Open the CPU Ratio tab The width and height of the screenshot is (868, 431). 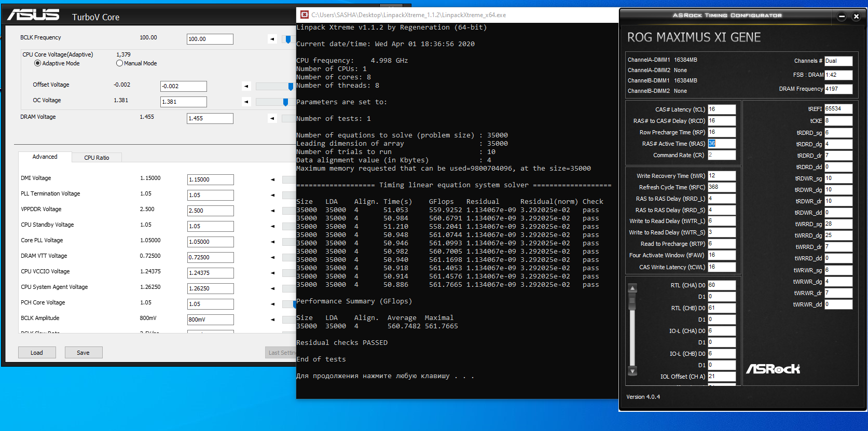point(97,158)
